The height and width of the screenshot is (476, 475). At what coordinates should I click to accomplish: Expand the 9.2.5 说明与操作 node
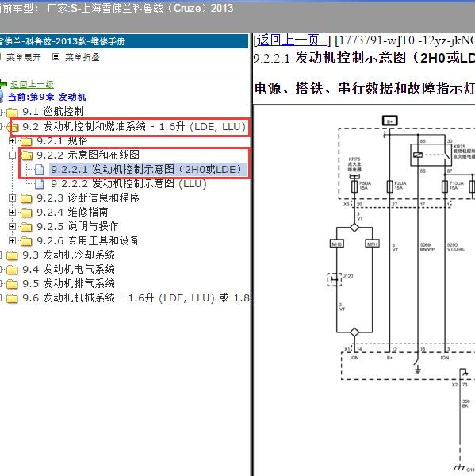(x=12, y=226)
